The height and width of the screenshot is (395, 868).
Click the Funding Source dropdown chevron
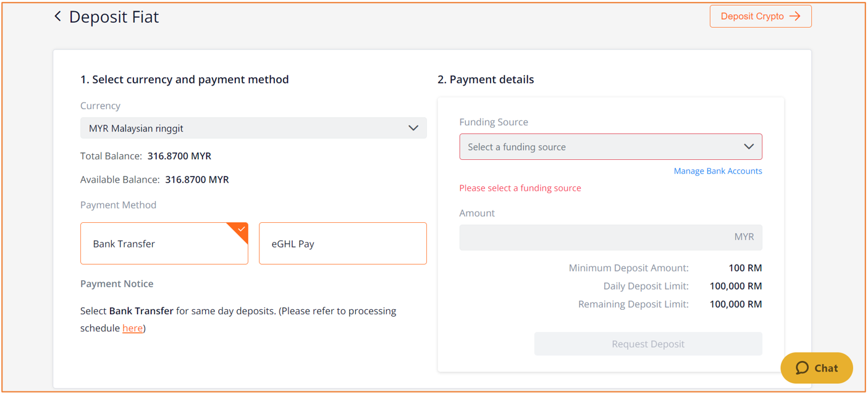pyautogui.click(x=749, y=147)
